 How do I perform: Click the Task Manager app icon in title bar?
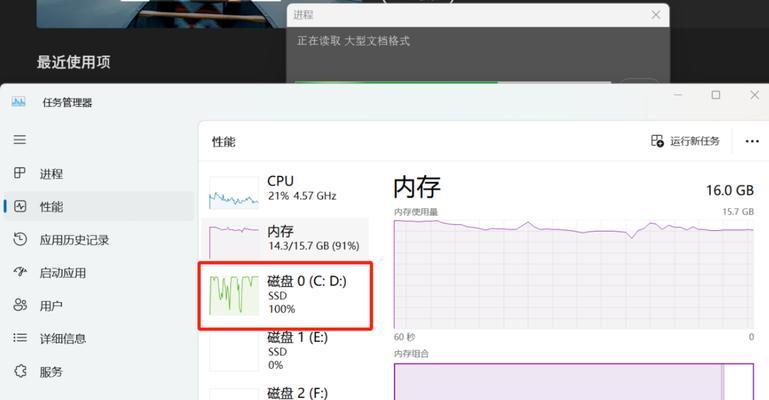click(x=19, y=102)
